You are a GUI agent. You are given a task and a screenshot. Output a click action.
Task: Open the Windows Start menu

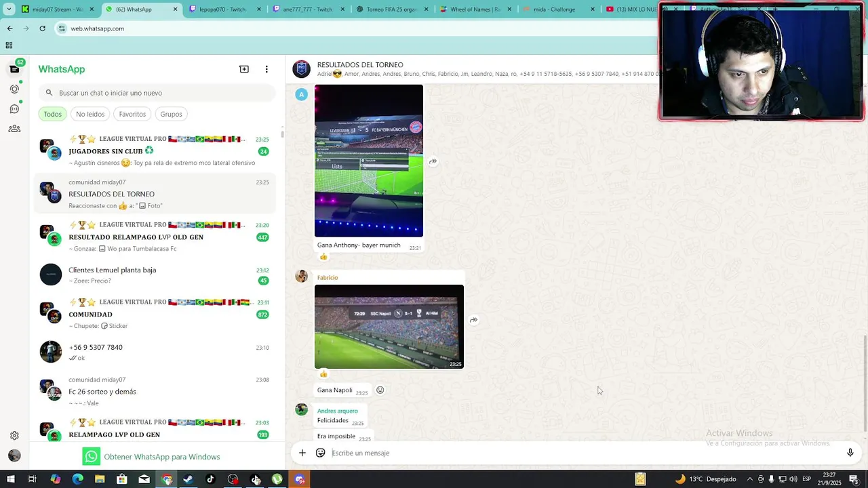pos(11,479)
